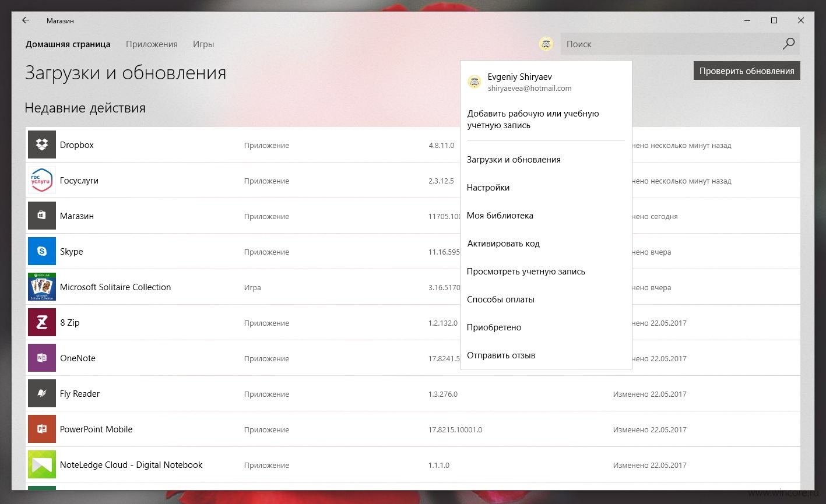Viewport: 826px width, 504px height.
Task: Click the OneNote app icon
Action: click(42, 358)
